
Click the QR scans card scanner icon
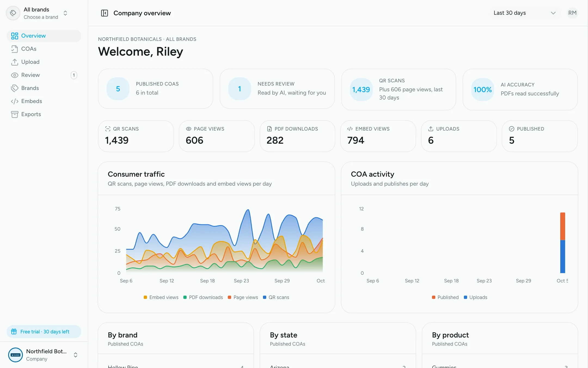[108, 129]
